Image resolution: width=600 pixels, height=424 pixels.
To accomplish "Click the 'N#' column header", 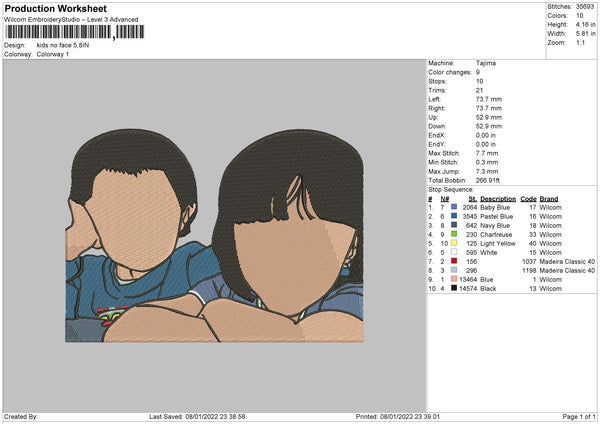I will tap(444, 199).
